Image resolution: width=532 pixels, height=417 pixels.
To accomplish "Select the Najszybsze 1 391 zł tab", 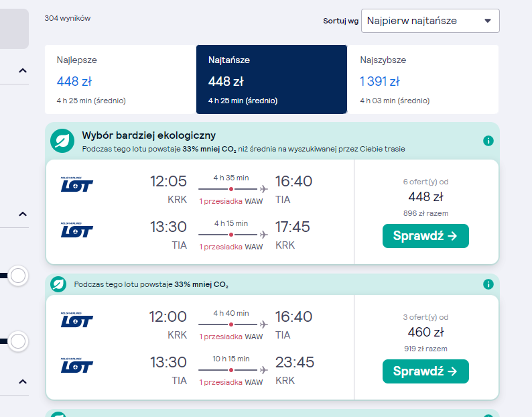I will click(423, 80).
